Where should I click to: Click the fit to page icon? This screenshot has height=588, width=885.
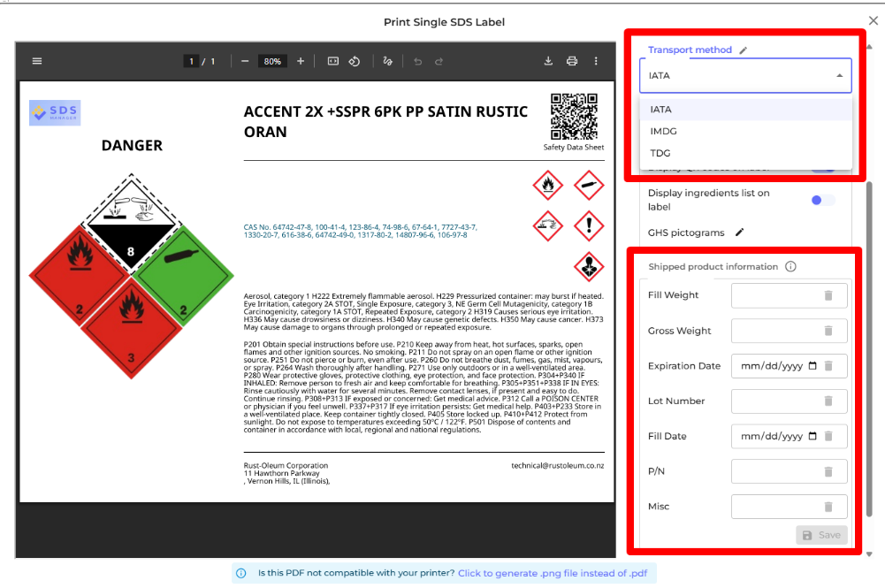(333, 61)
